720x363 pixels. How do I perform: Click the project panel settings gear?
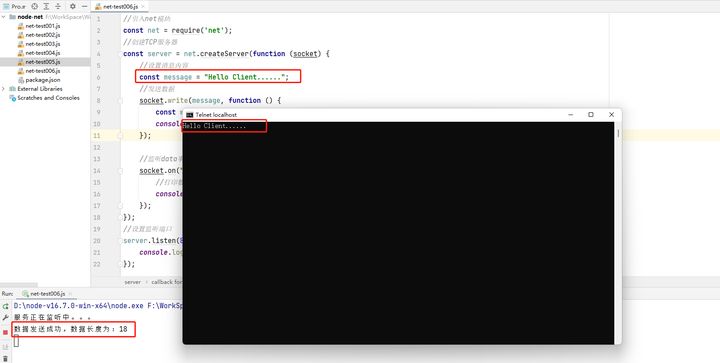point(73,6)
